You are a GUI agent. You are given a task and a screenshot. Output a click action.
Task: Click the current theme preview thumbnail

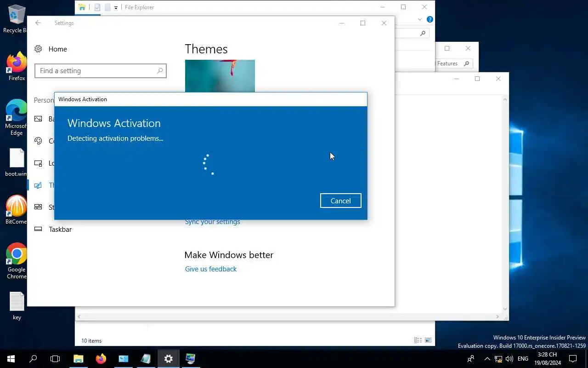(220, 76)
